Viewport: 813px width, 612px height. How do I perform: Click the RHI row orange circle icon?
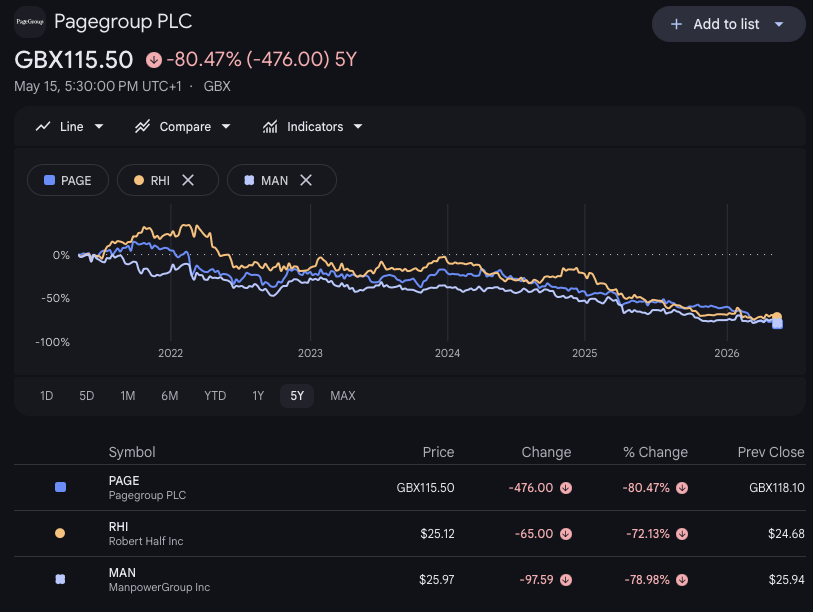coord(60,533)
